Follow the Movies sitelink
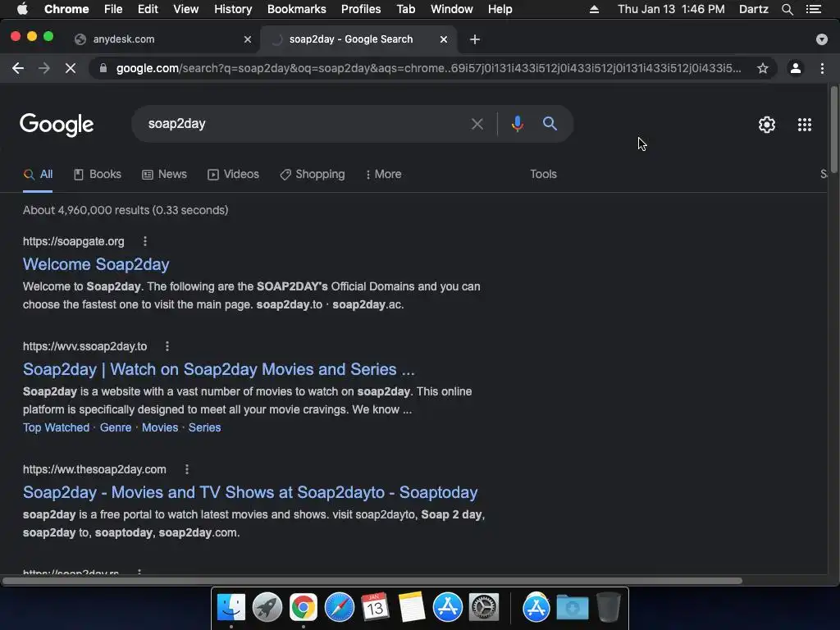 (x=160, y=427)
